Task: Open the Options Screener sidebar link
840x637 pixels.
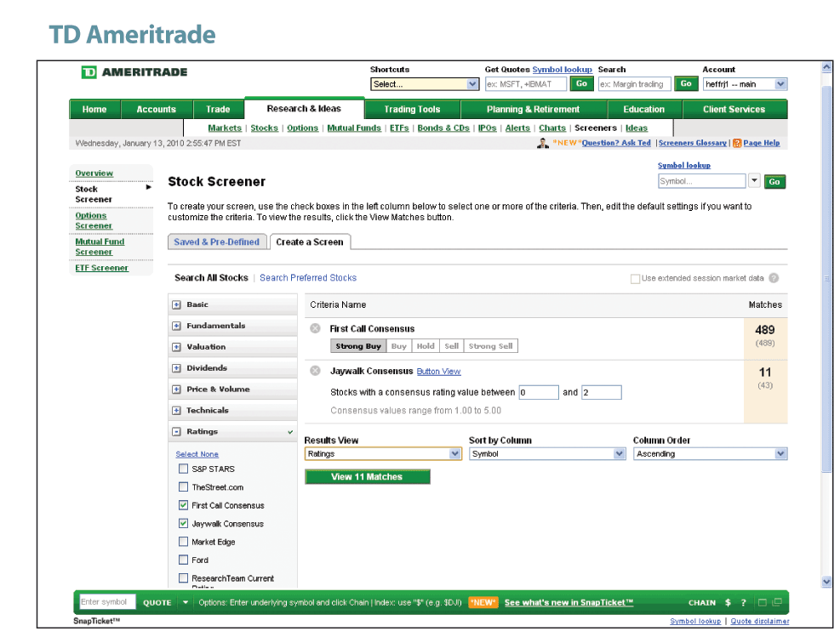Action: coord(94,220)
